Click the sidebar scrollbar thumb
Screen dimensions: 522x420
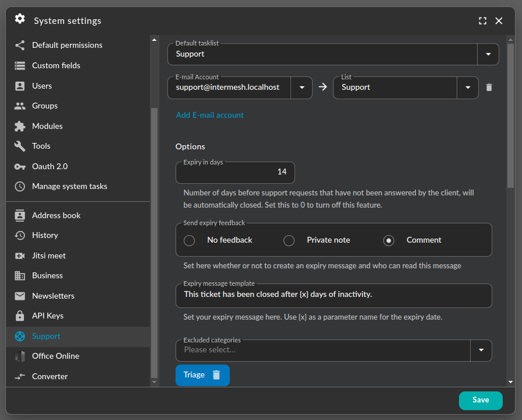pos(154,243)
